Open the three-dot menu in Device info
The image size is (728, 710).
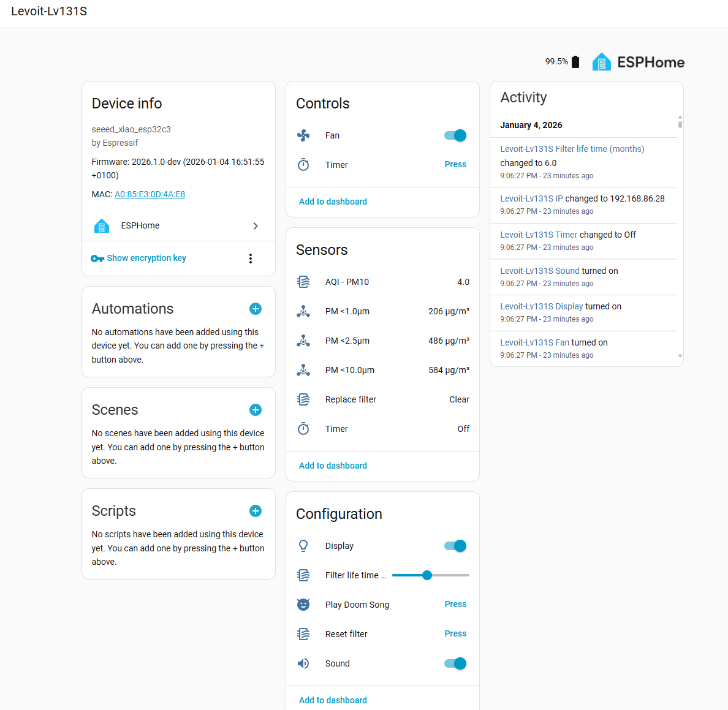pos(251,259)
